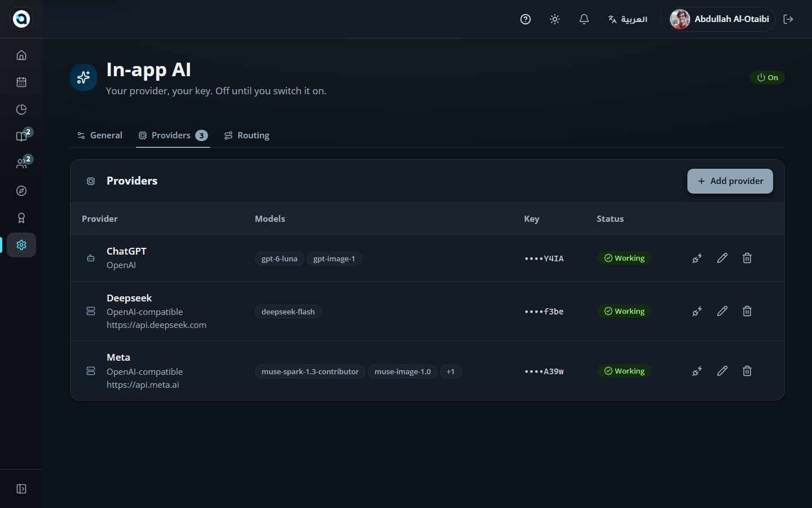Click the Add provider button
Image resolution: width=812 pixels, height=508 pixels.
tap(730, 181)
